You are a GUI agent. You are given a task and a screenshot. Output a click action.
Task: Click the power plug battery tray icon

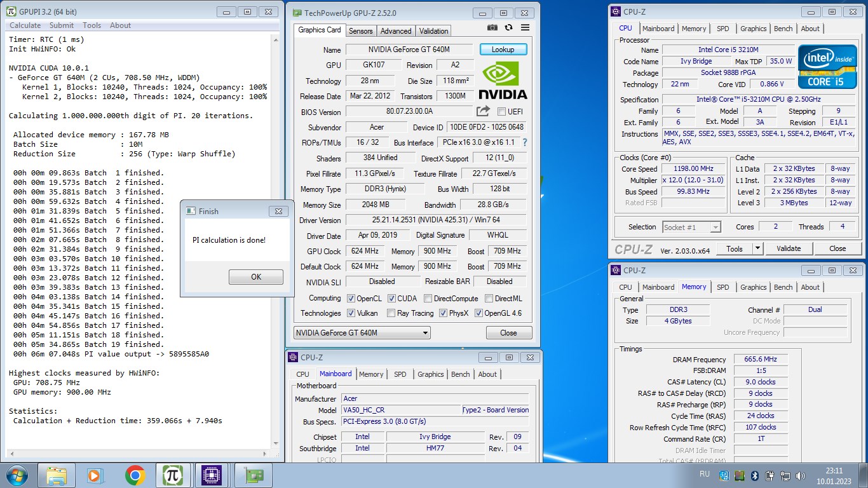point(770,475)
